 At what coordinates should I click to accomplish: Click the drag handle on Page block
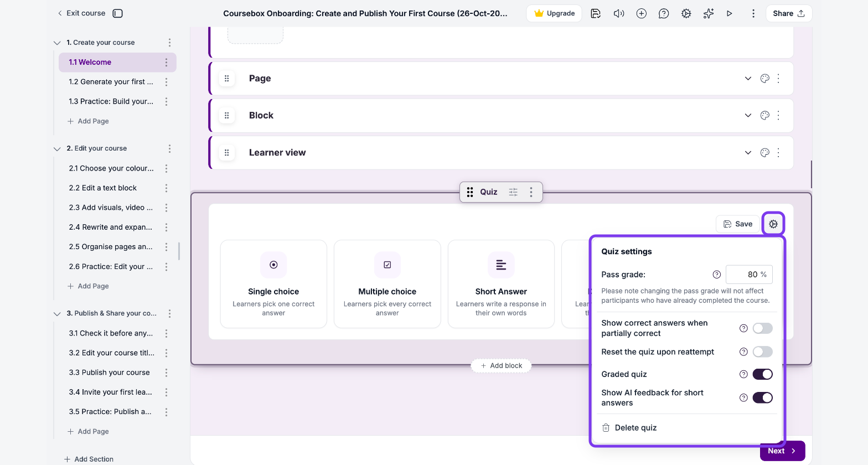click(x=226, y=79)
